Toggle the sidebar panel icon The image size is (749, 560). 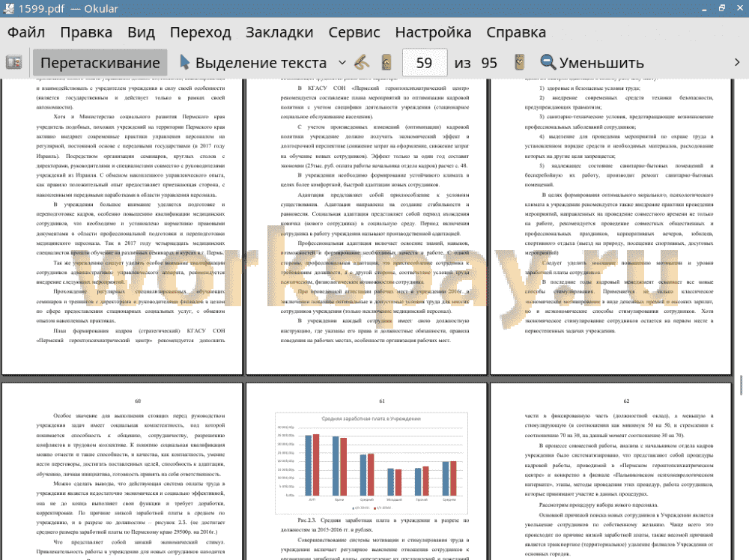pyautogui.click(x=13, y=63)
